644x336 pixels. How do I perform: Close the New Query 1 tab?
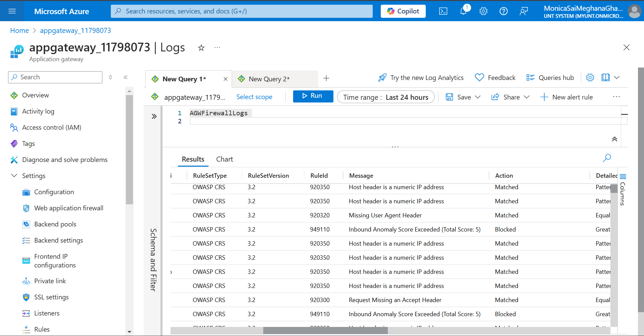coord(226,79)
